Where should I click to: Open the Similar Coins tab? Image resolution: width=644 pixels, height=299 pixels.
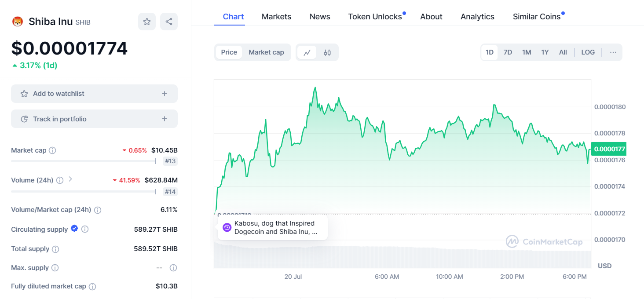[x=537, y=17]
